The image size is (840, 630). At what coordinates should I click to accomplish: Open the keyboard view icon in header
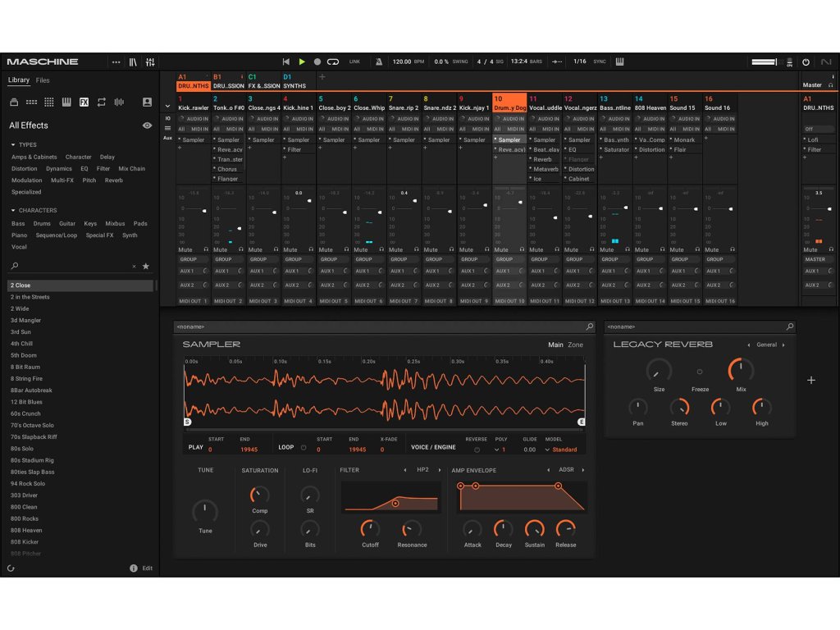pyautogui.click(x=620, y=62)
